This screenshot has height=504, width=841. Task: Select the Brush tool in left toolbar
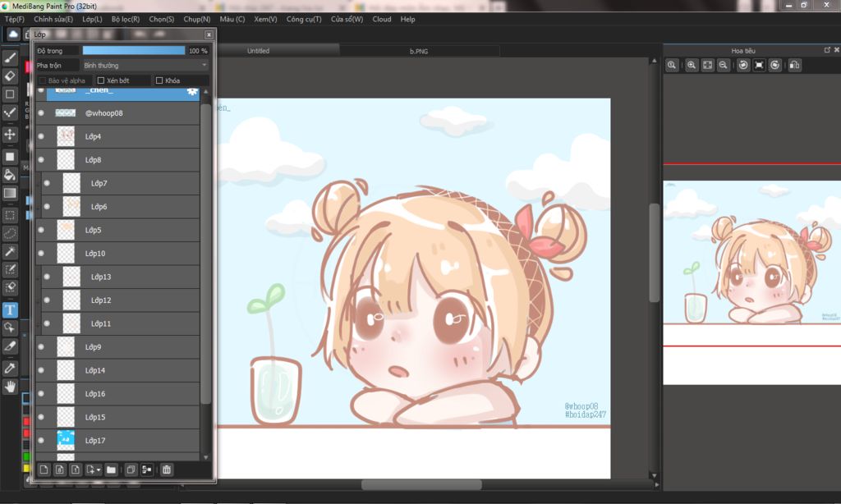point(10,58)
